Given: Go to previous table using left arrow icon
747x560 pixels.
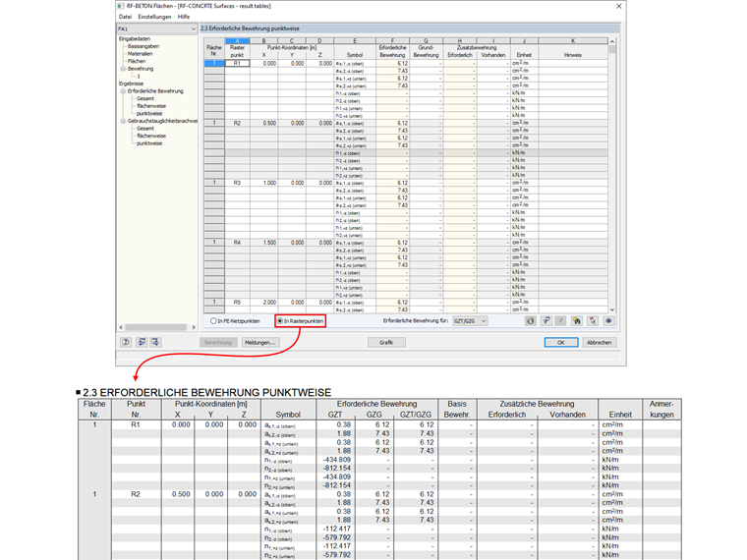Looking at the screenshot, I should [142, 342].
